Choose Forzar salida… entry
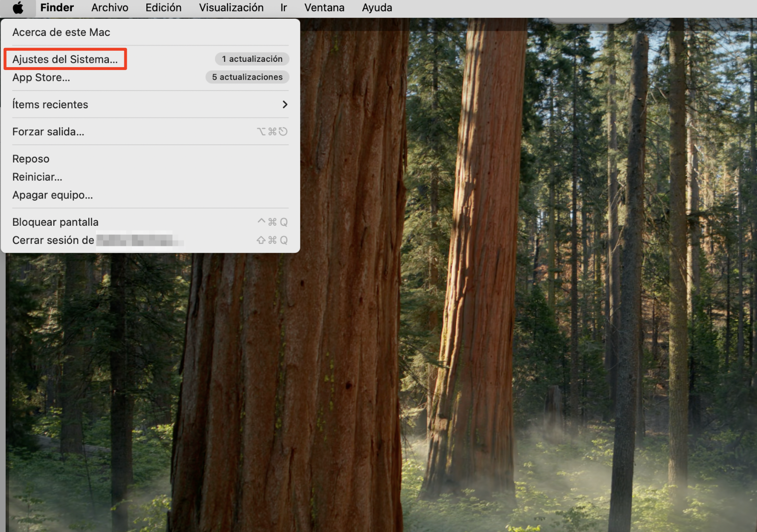 pyautogui.click(x=150, y=131)
